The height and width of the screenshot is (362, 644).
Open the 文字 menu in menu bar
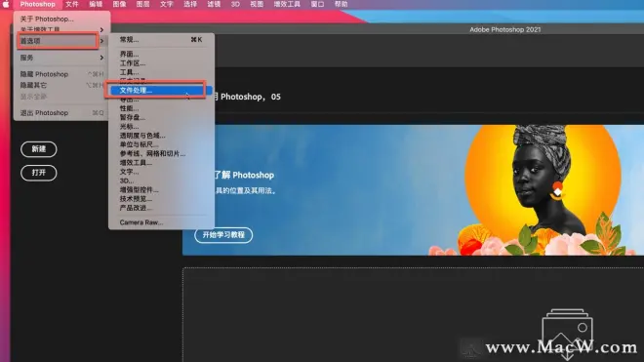coord(166,4)
